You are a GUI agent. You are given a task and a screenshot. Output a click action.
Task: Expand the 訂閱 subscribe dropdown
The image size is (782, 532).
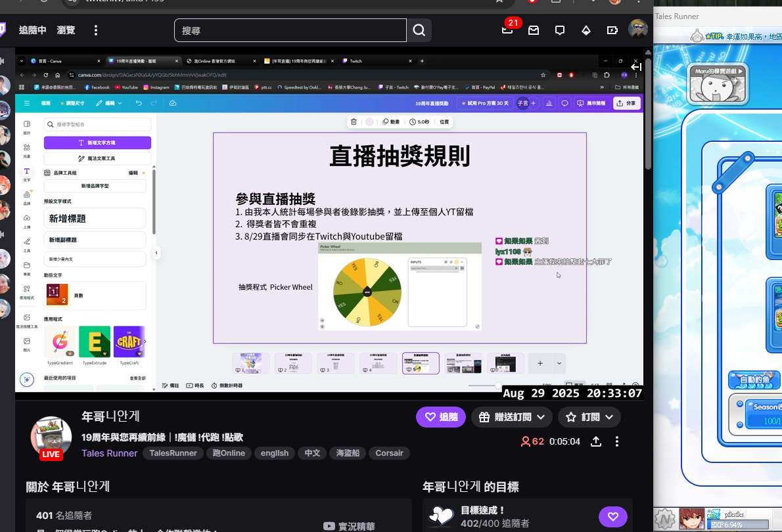[589, 417]
